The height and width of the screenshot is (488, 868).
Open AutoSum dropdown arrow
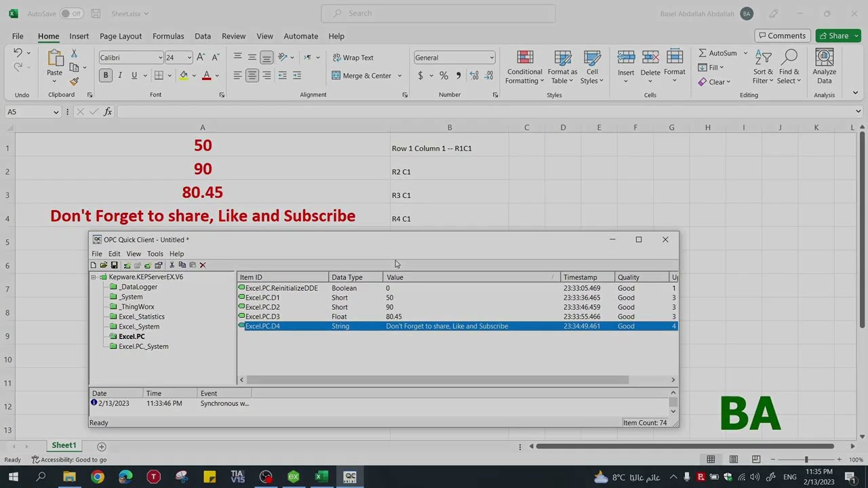coord(745,53)
